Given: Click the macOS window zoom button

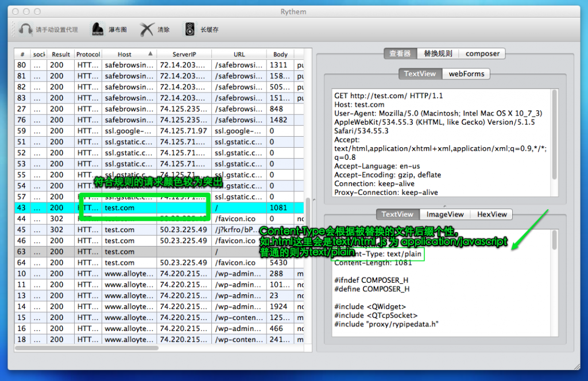Looking at the screenshot, I should point(37,11).
